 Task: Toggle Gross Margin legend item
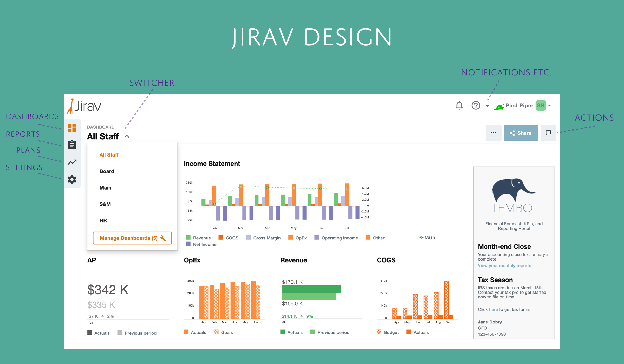point(263,238)
